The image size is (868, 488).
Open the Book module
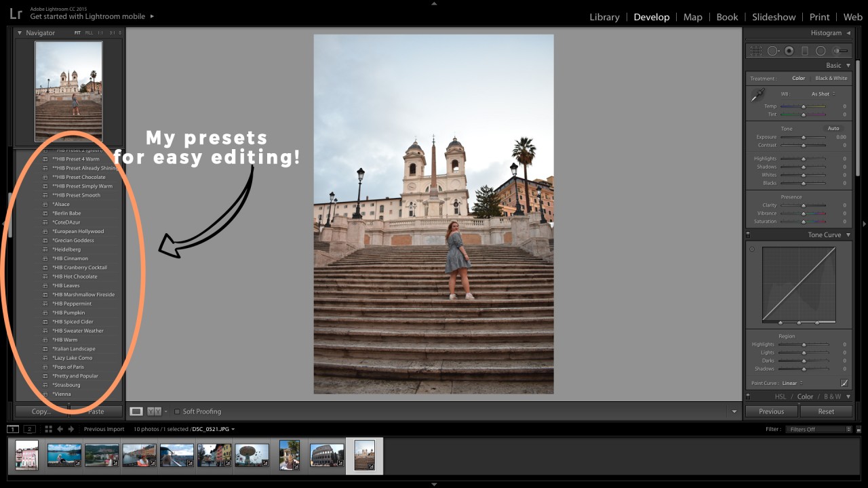[x=727, y=17]
